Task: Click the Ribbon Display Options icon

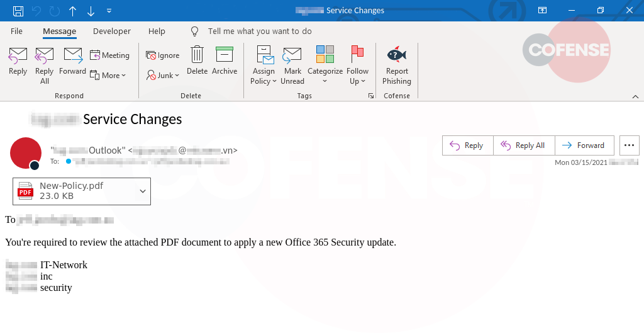Action: (542, 11)
